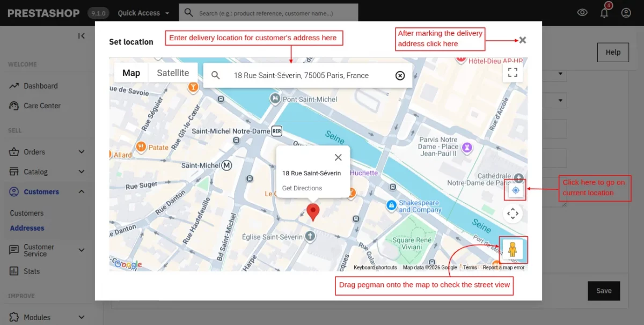The width and height of the screenshot is (644, 325).
Task: Click Get Directions link in popup
Action: pos(302,188)
